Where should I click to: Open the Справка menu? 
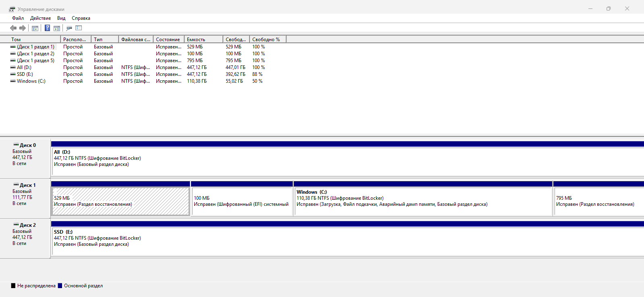tap(81, 18)
